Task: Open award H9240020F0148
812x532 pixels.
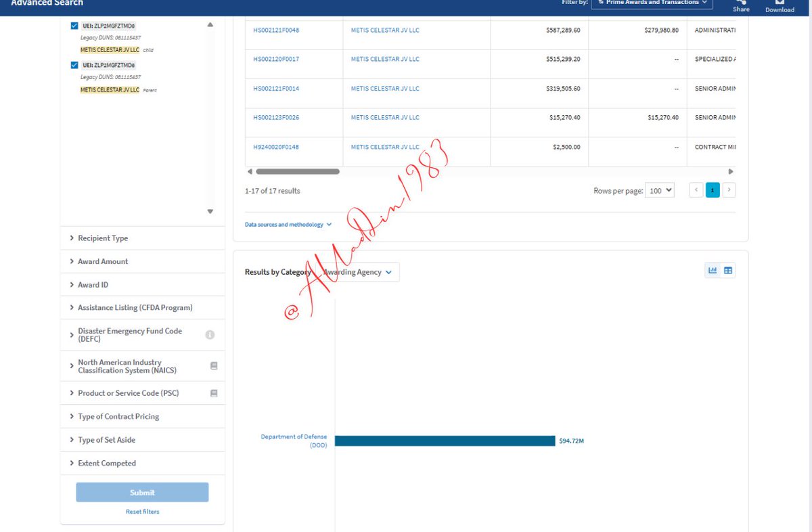Action: (x=276, y=147)
